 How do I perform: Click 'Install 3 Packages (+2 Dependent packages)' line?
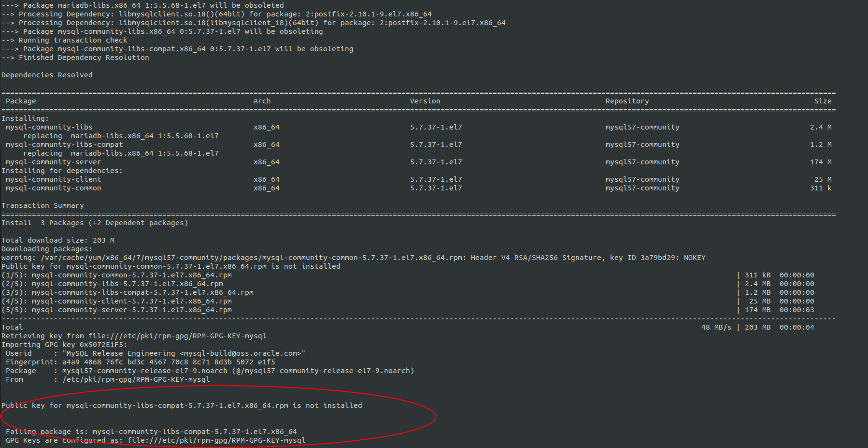tap(95, 223)
